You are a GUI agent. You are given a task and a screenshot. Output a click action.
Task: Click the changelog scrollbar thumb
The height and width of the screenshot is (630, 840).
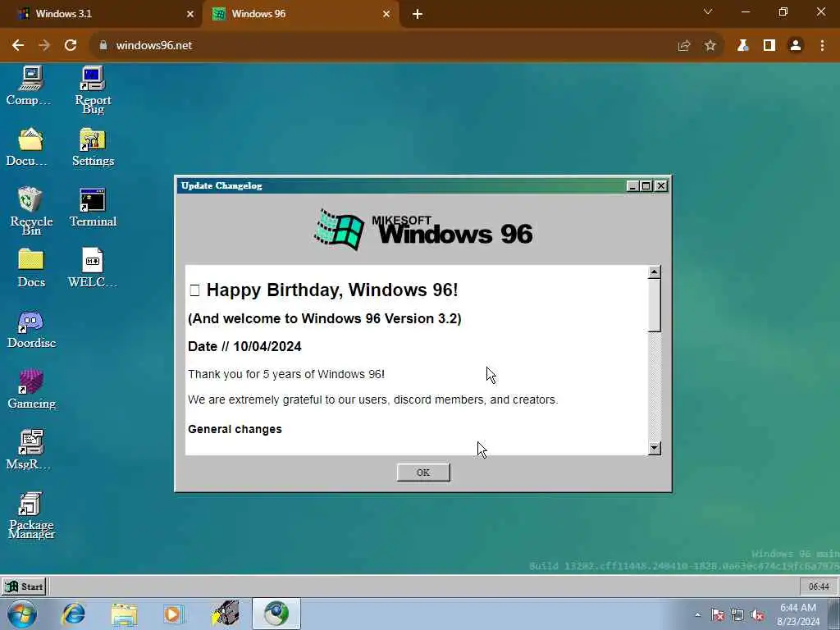tap(654, 305)
